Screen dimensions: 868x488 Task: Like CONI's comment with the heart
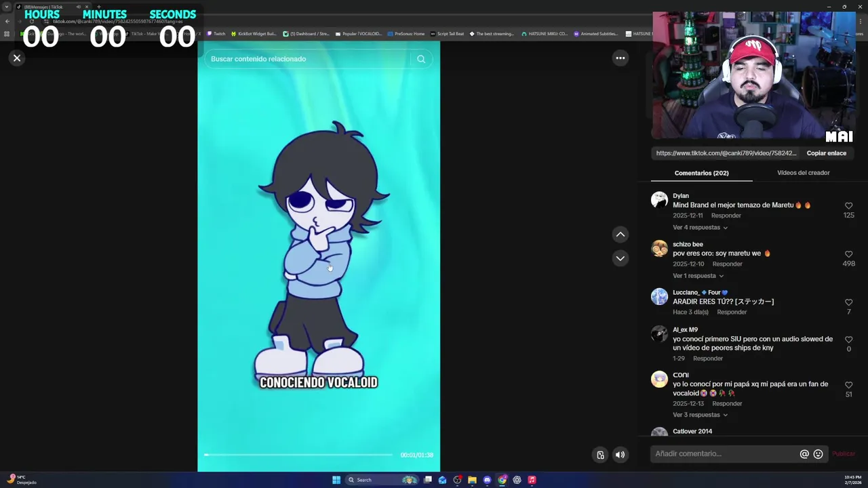coord(848,385)
